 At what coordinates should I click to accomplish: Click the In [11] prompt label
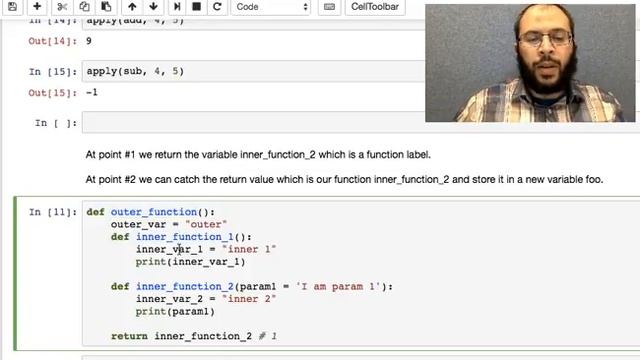coord(53,212)
